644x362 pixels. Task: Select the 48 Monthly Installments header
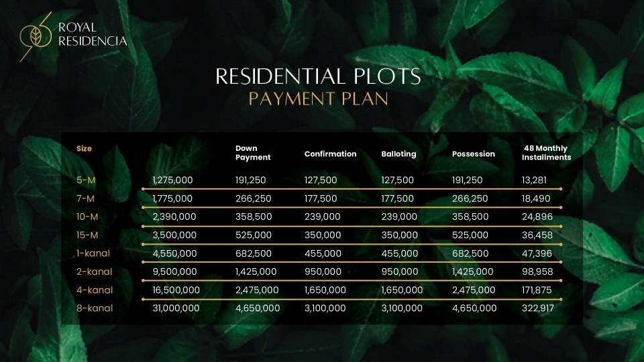[546, 153]
